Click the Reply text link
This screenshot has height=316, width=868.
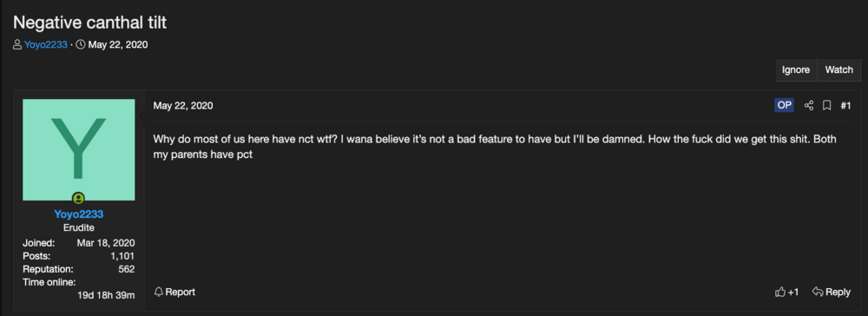(838, 293)
